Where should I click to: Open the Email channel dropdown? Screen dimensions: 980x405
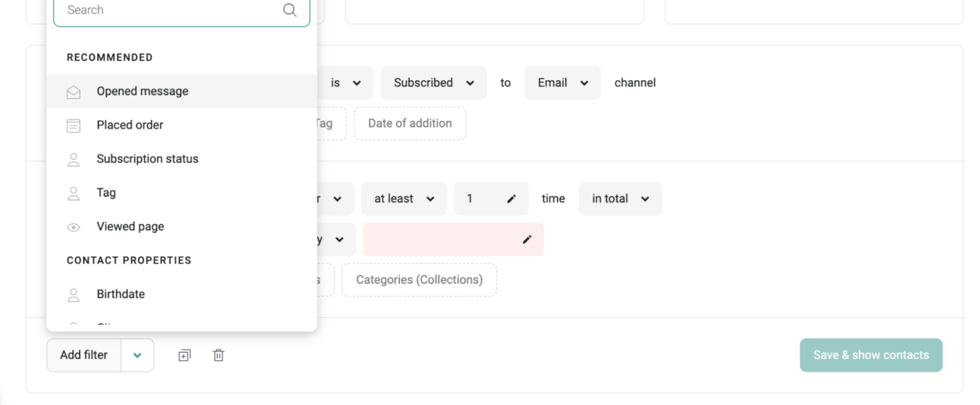click(x=562, y=83)
